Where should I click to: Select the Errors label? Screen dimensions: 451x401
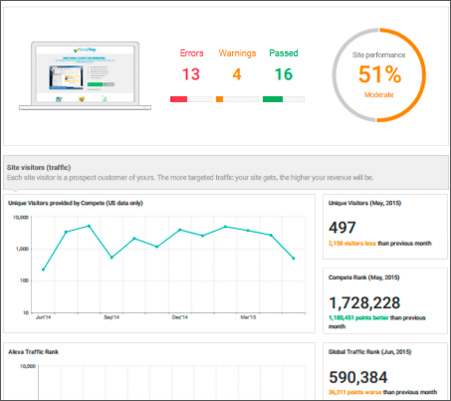coord(192,53)
